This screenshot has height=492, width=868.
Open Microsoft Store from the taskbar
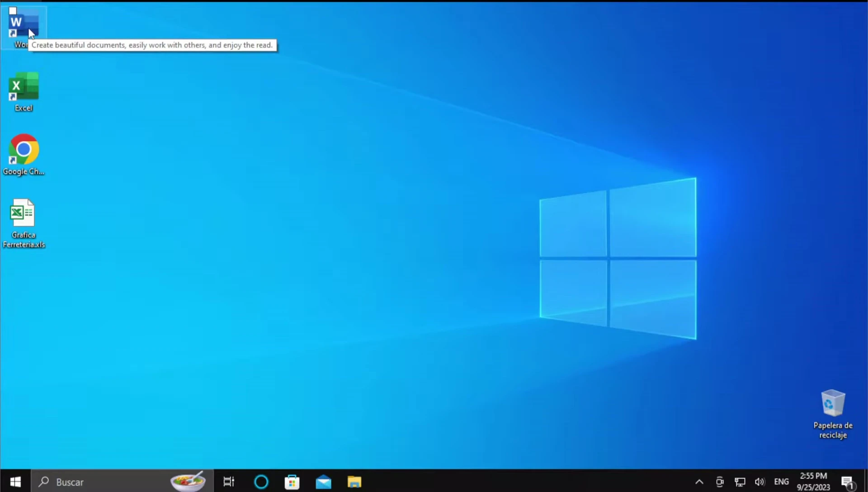[x=292, y=482]
